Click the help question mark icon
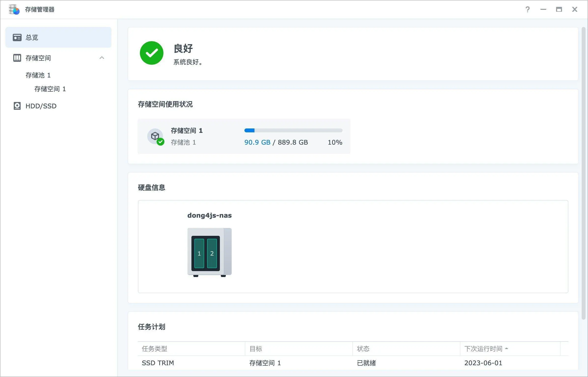This screenshot has height=377, width=588. click(527, 10)
